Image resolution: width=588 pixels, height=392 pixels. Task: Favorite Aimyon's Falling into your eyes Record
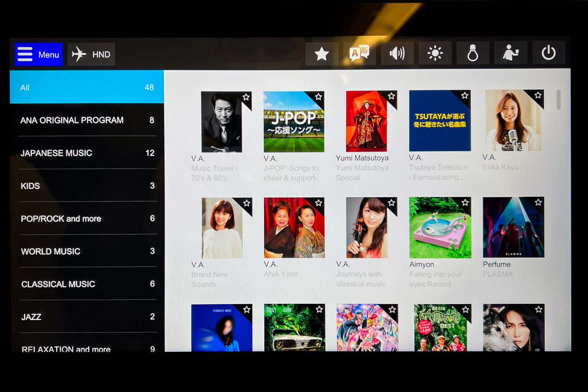[465, 203]
